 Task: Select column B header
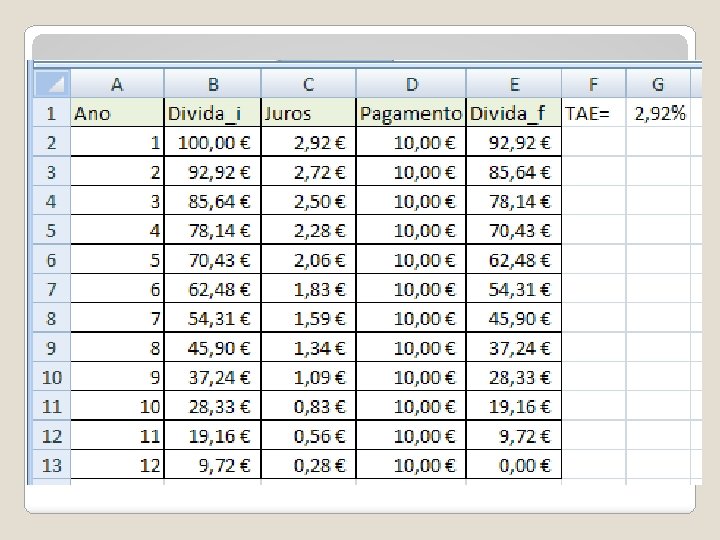point(213,84)
